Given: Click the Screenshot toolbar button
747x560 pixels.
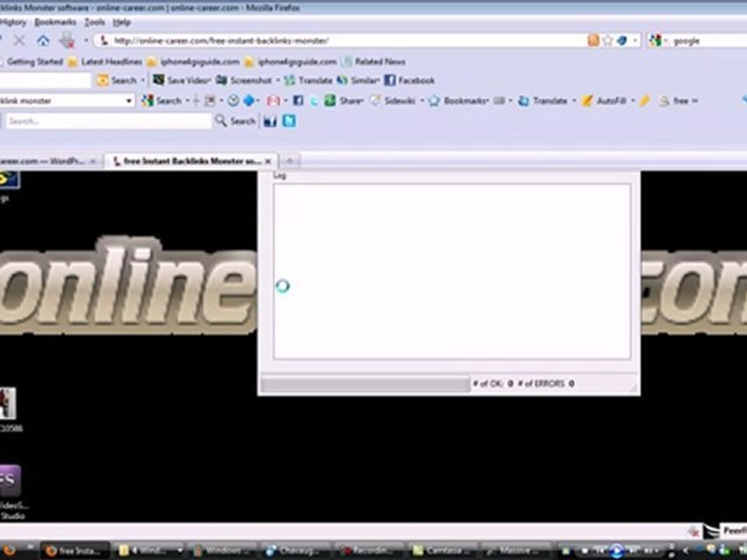Looking at the screenshot, I should 244,80.
